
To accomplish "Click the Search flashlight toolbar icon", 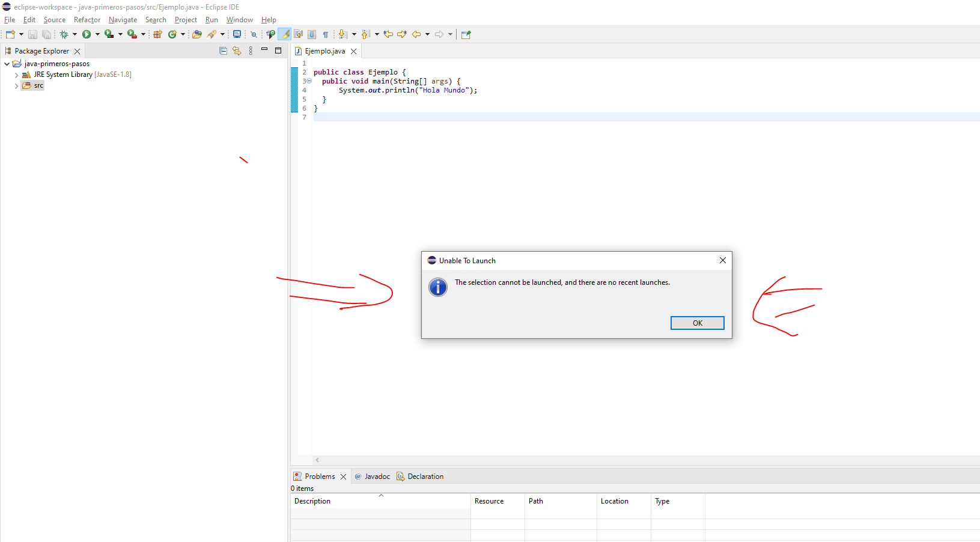I will 212,34.
